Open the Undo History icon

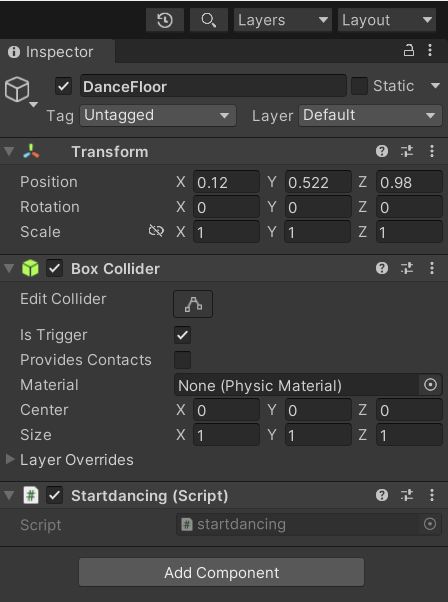pyautogui.click(x=165, y=20)
